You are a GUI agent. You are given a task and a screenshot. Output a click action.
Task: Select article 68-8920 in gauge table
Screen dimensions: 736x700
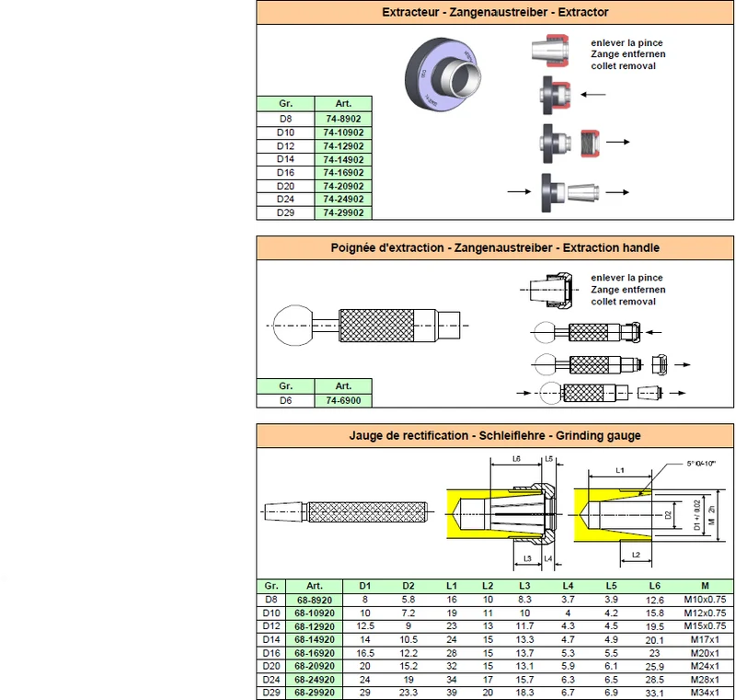pyautogui.click(x=314, y=600)
